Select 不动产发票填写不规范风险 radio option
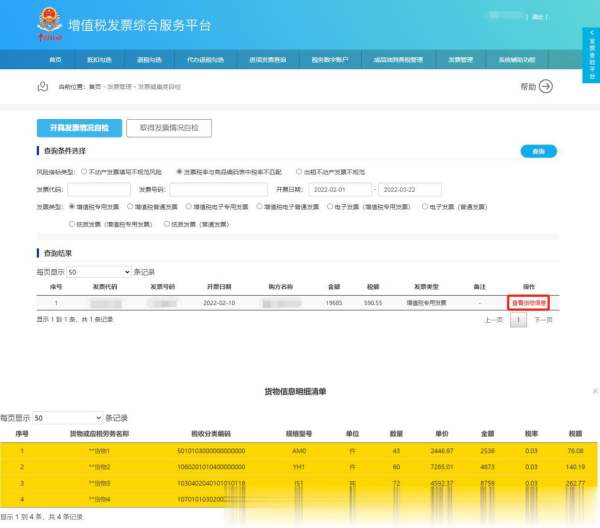The width and height of the screenshot is (600, 528). pos(84,172)
